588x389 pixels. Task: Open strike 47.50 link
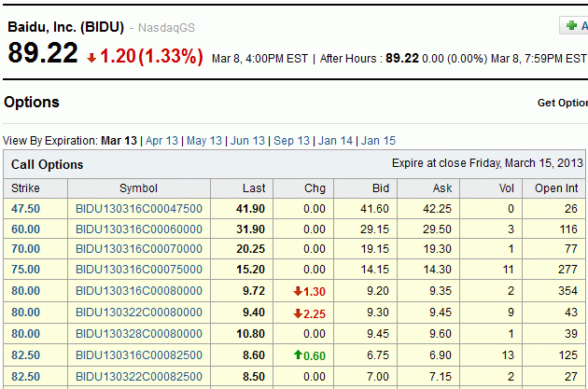coord(25,209)
